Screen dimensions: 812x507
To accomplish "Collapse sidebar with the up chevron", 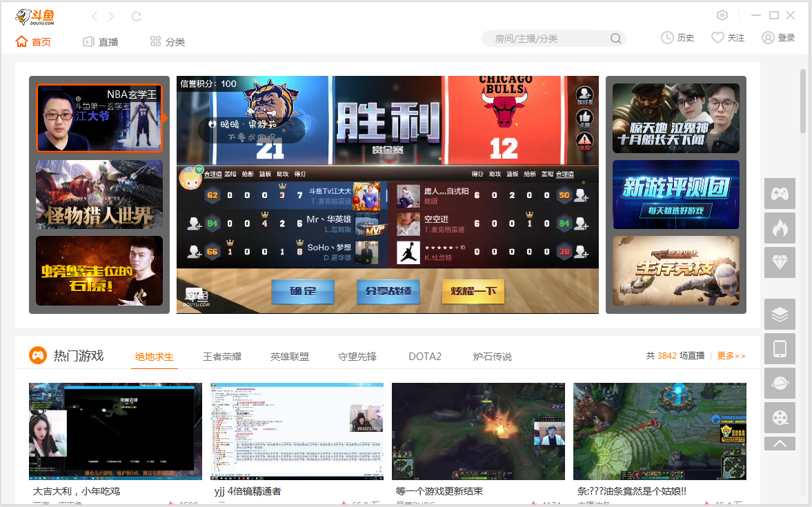I will (780, 444).
